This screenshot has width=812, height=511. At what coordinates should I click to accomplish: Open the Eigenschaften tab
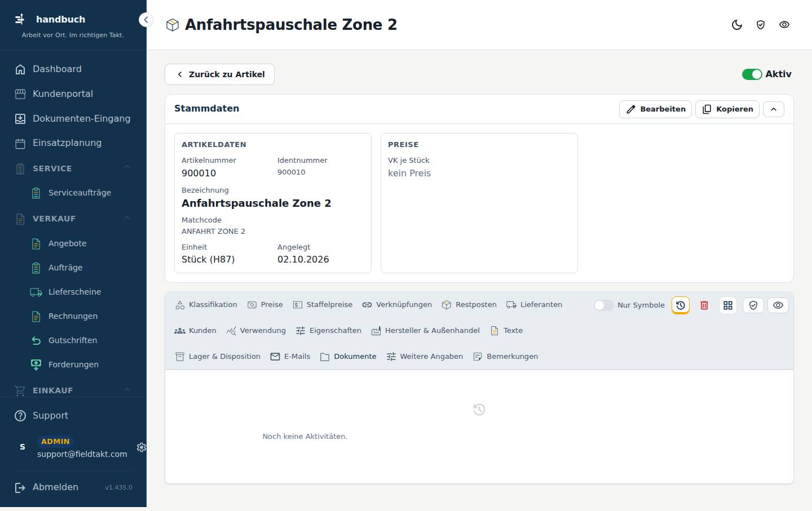point(328,331)
